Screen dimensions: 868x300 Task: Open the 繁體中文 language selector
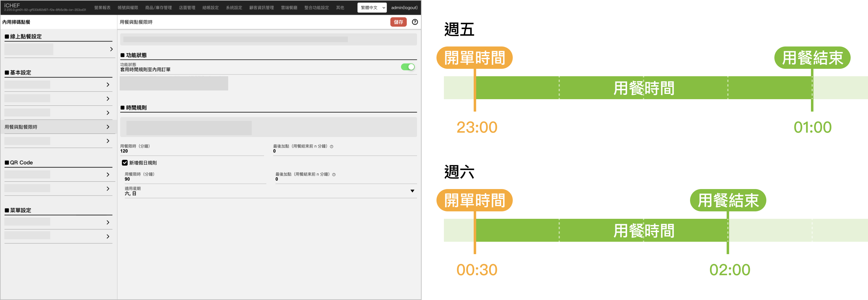tap(372, 7)
